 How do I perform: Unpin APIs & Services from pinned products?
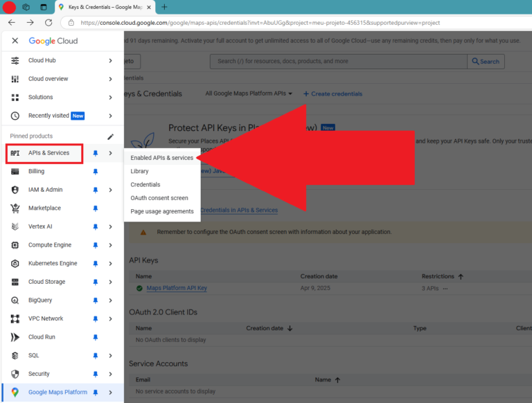tap(96, 153)
